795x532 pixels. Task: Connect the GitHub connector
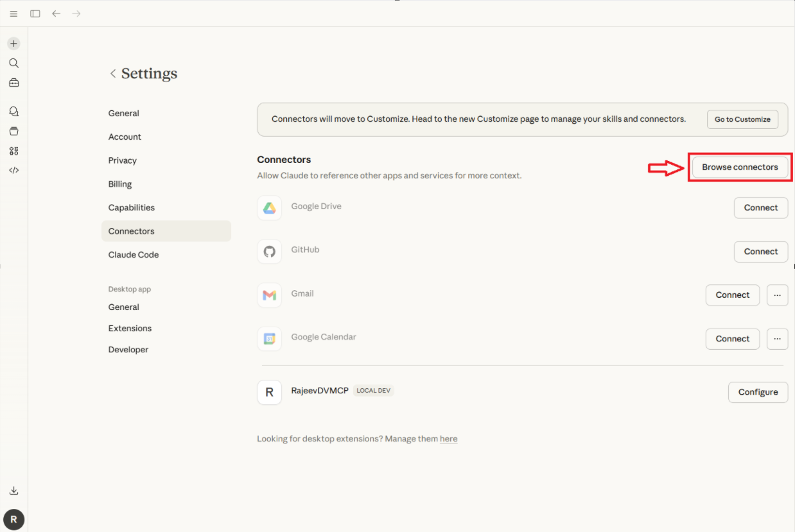tap(760, 252)
